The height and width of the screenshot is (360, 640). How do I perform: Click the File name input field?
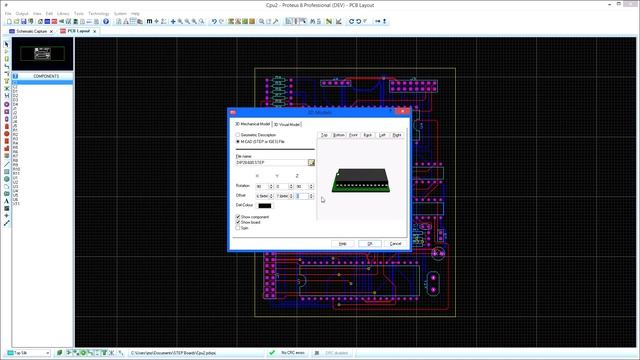pyautogui.click(x=271, y=162)
